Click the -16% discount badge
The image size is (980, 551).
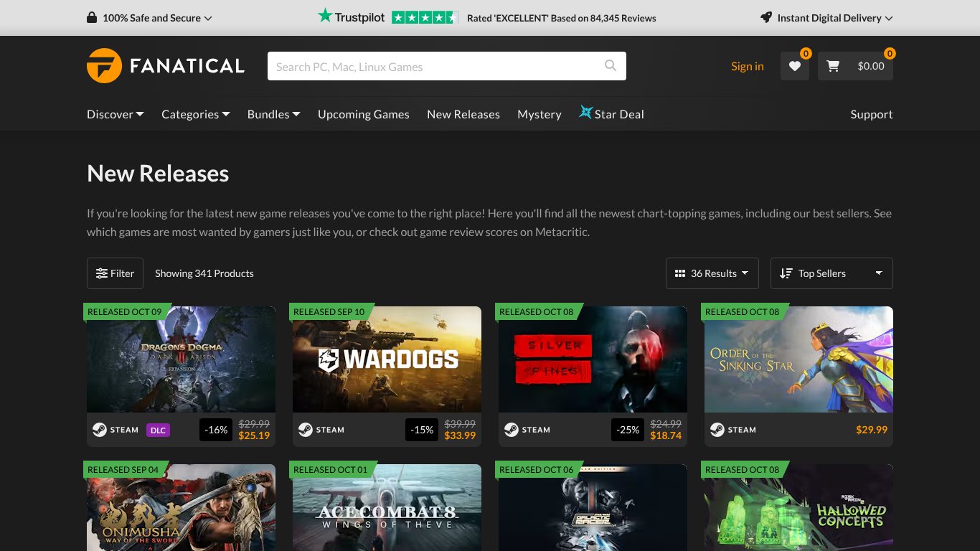(x=216, y=430)
